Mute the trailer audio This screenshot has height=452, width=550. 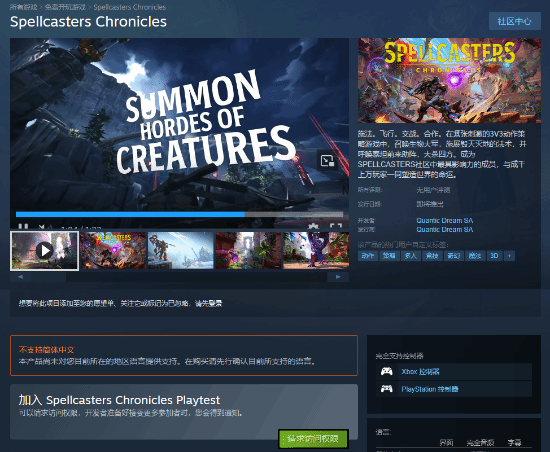[42, 227]
